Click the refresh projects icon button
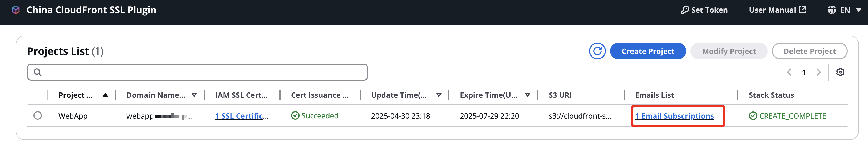This screenshot has height=158, width=868. [597, 51]
